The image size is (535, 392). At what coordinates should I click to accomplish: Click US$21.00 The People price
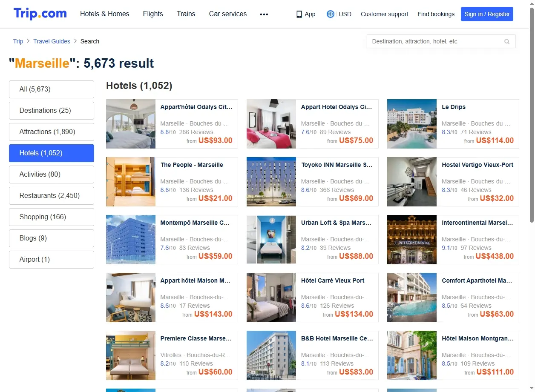coord(216,198)
